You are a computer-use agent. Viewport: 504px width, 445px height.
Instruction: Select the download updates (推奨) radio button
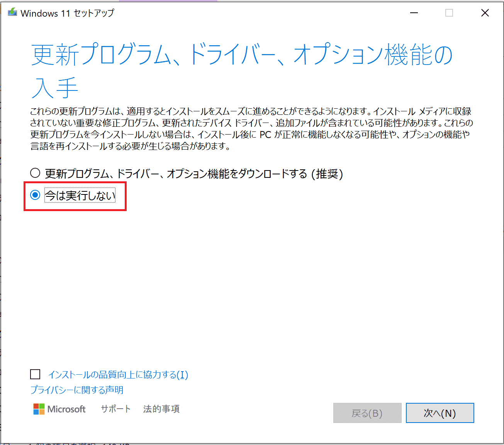[x=35, y=173]
